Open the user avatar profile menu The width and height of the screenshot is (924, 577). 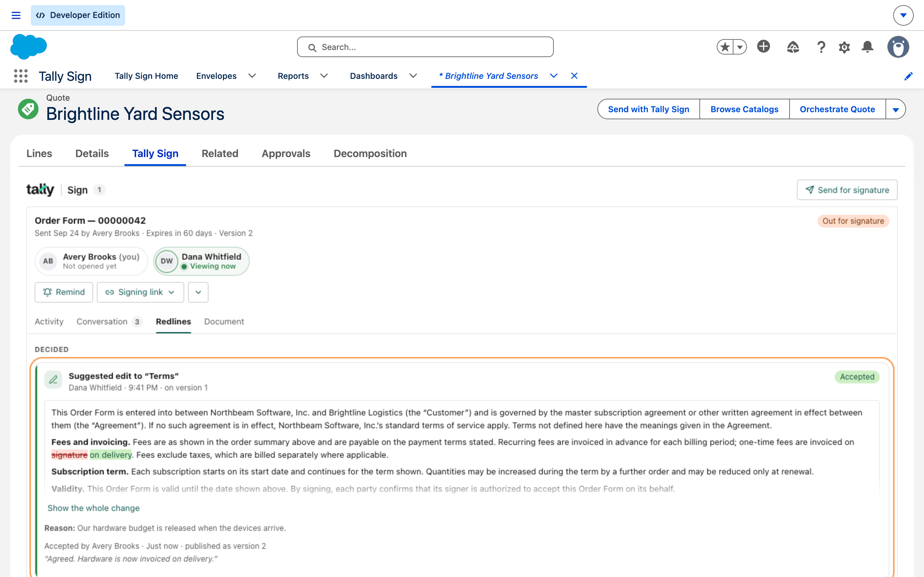(898, 47)
